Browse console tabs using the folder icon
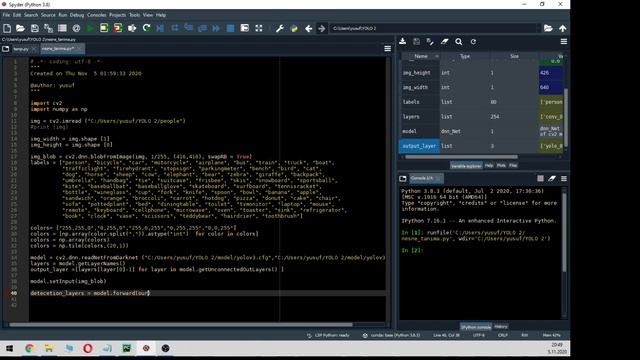 [402, 178]
